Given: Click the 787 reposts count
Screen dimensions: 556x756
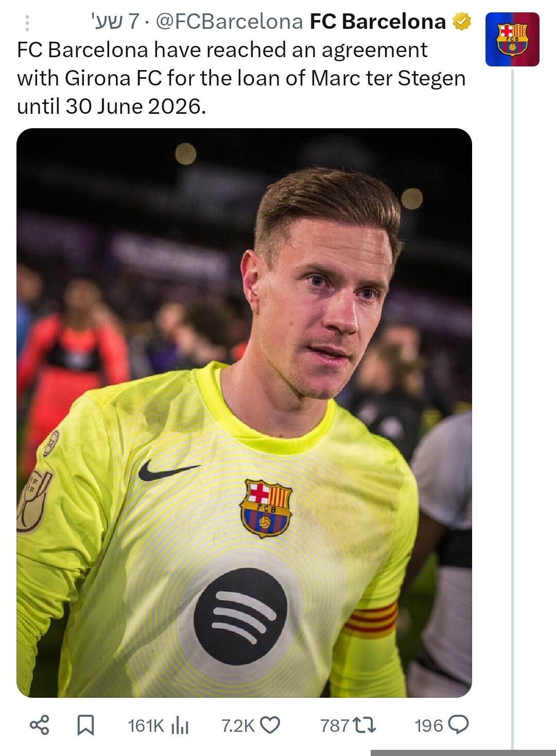Looking at the screenshot, I should [x=335, y=726].
